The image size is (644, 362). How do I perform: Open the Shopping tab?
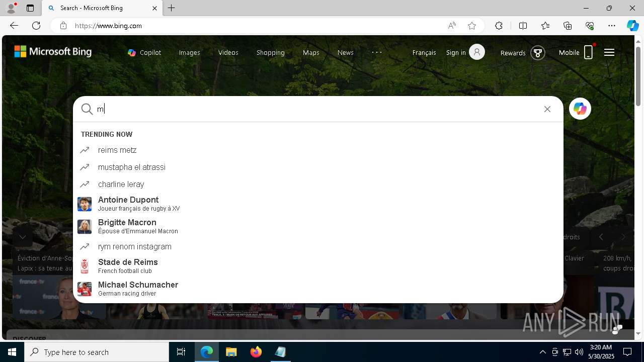point(271,52)
